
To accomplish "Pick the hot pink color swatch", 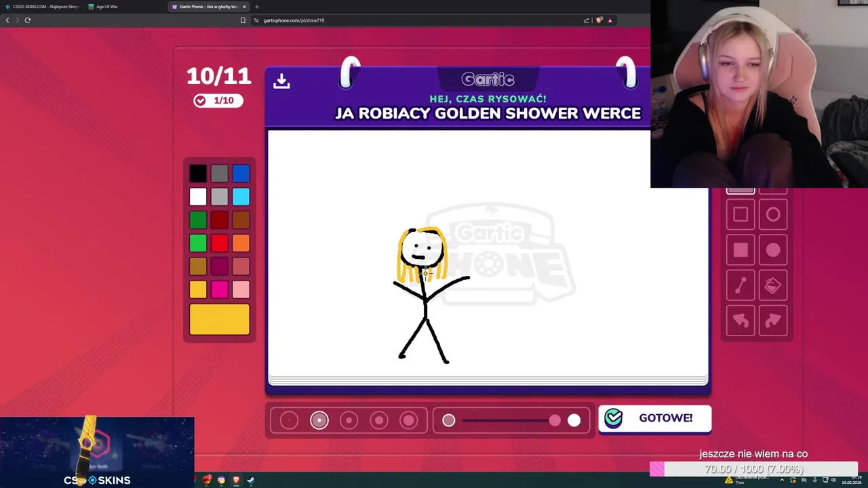I will pos(219,289).
